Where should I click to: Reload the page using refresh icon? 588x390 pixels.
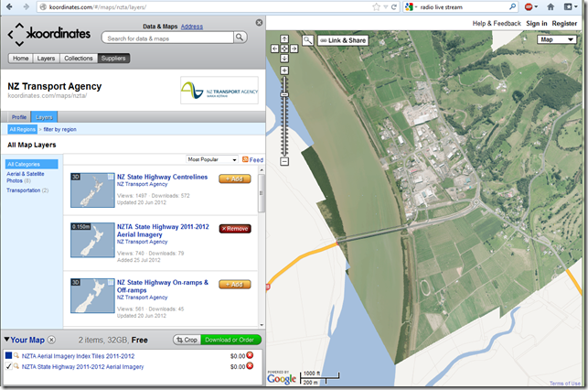pos(394,6)
